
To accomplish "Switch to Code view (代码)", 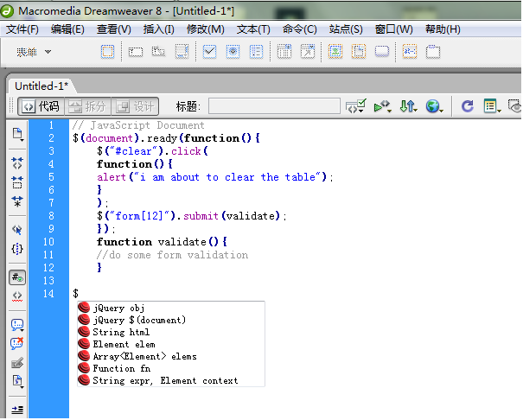I will pos(41,106).
